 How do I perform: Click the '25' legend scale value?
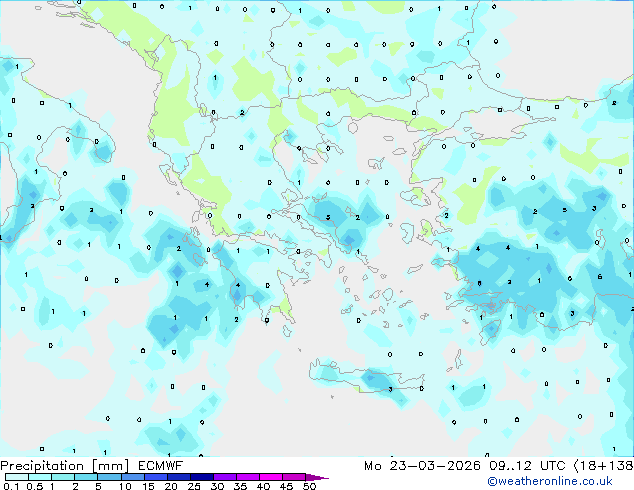[x=194, y=486]
